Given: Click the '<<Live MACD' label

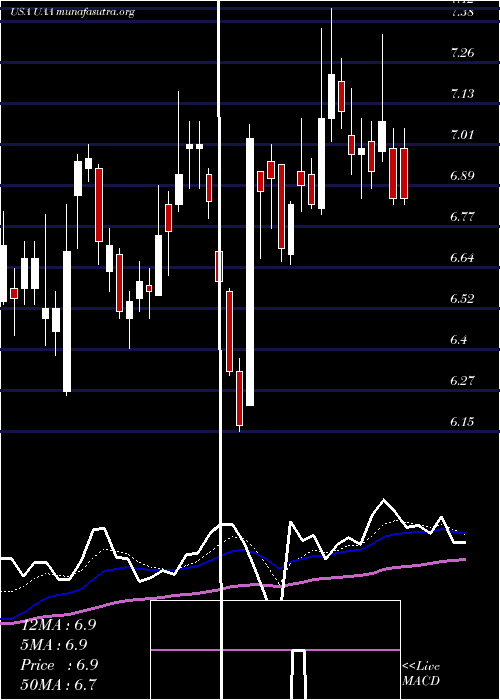Looking at the screenshot, I should click(421, 674).
